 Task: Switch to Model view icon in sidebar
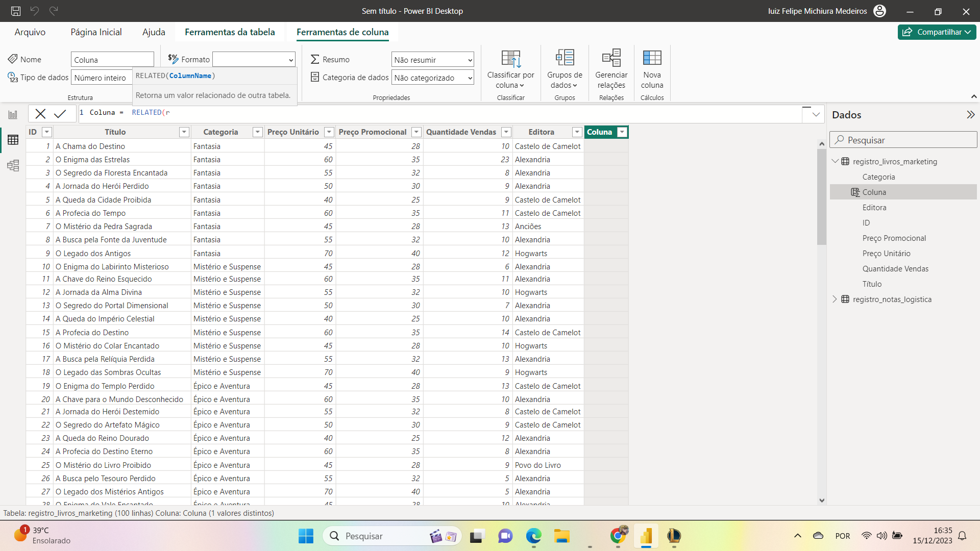13,165
